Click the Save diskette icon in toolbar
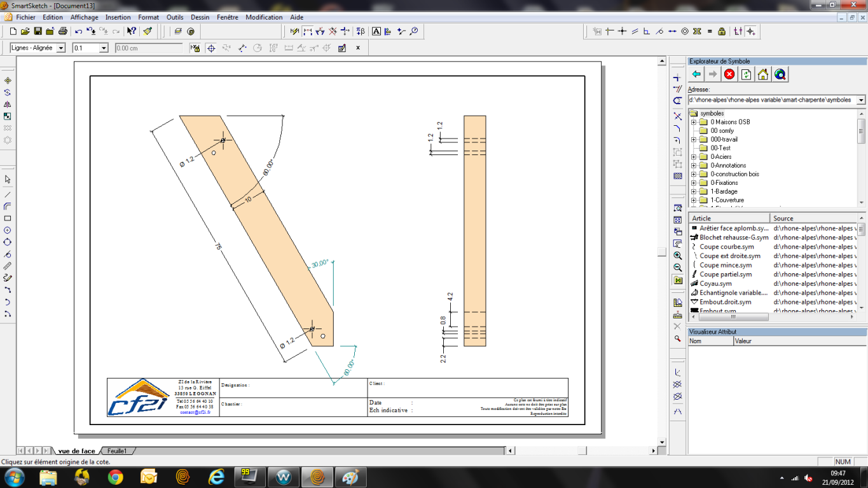 [x=38, y=31]
